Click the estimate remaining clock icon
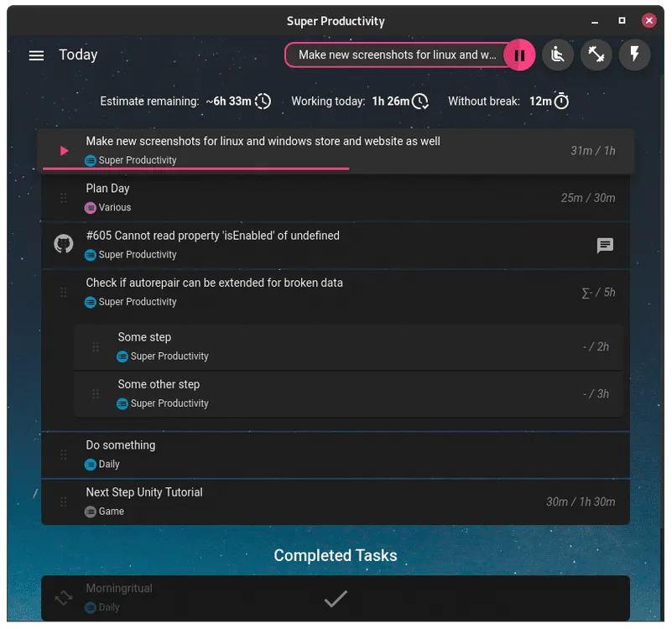The height and width of the screenshot is (629, 672). [263, 101]
